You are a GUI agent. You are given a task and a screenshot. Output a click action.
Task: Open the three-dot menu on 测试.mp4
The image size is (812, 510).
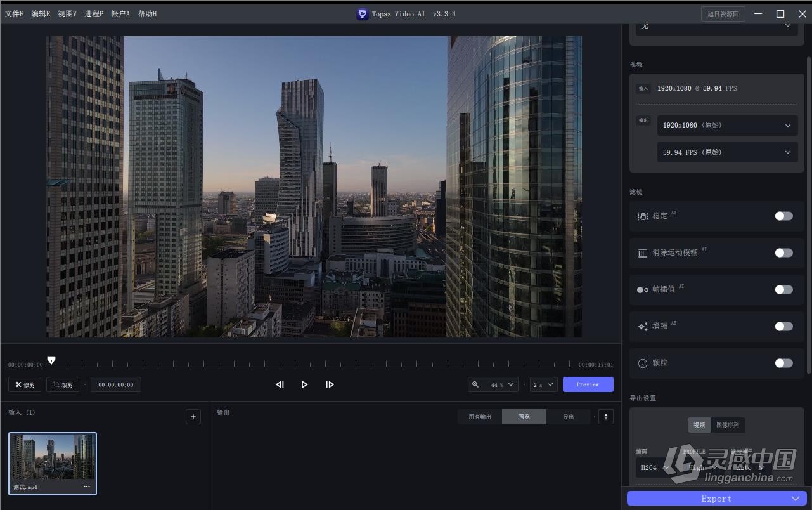tap(87, 487)
